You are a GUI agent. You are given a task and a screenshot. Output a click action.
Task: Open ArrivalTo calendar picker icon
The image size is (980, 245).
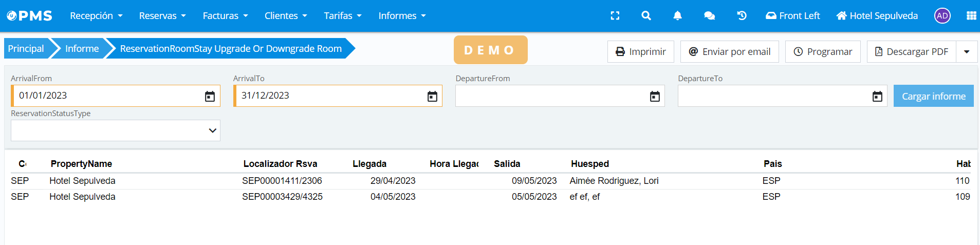pyautogui.click(x=432, y=97)
